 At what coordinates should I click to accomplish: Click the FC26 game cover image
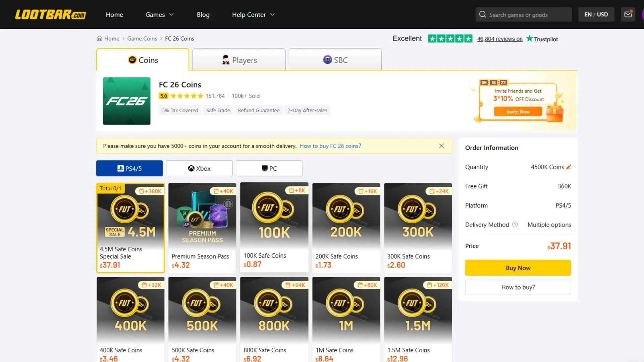click(x=126, y=101)
